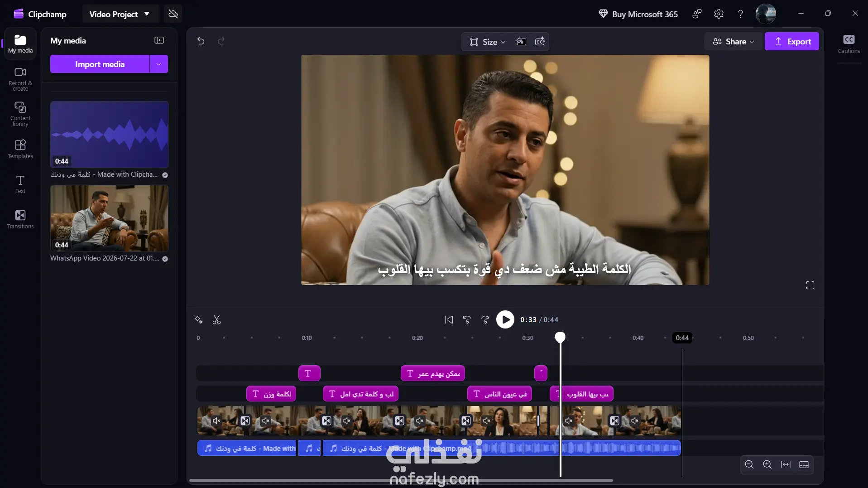Export the video
The width and height of the screenshot is (868, 488).
click(x=791, y=42)
